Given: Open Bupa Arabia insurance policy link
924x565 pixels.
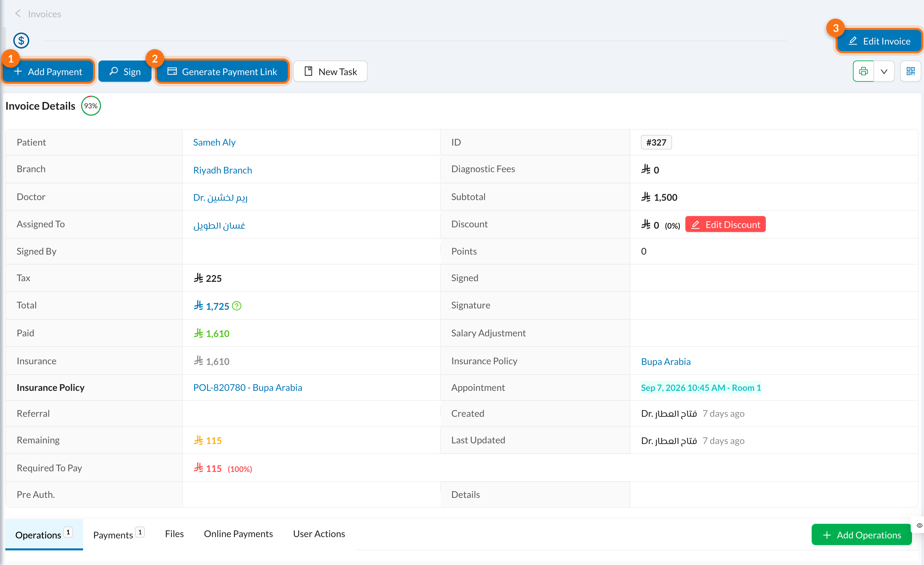Looking at the screenshot, I should point(666,361).
